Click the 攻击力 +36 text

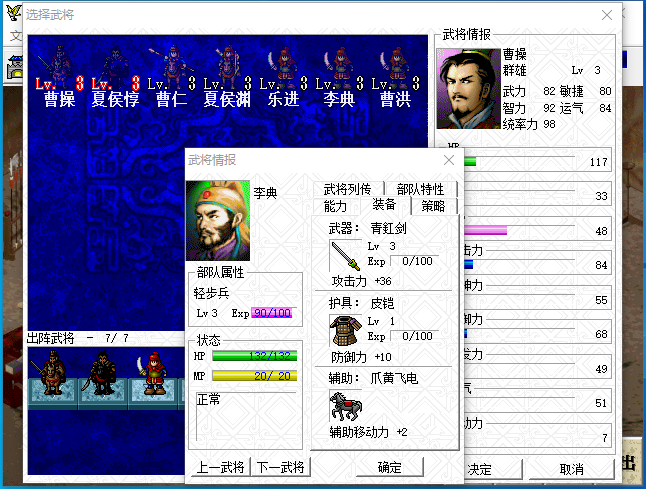[x=362, y=281]
